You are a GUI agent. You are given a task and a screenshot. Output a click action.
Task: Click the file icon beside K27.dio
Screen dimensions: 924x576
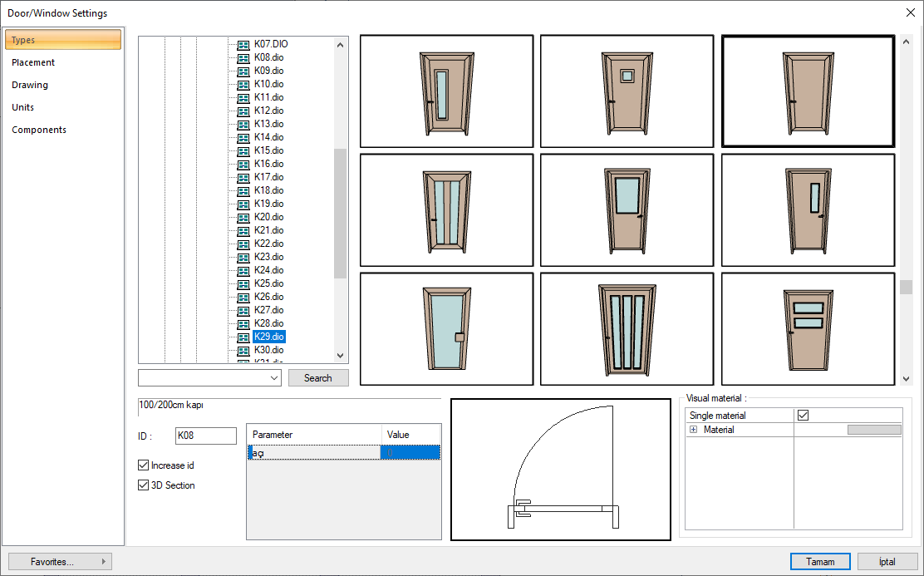click(243, 310)
